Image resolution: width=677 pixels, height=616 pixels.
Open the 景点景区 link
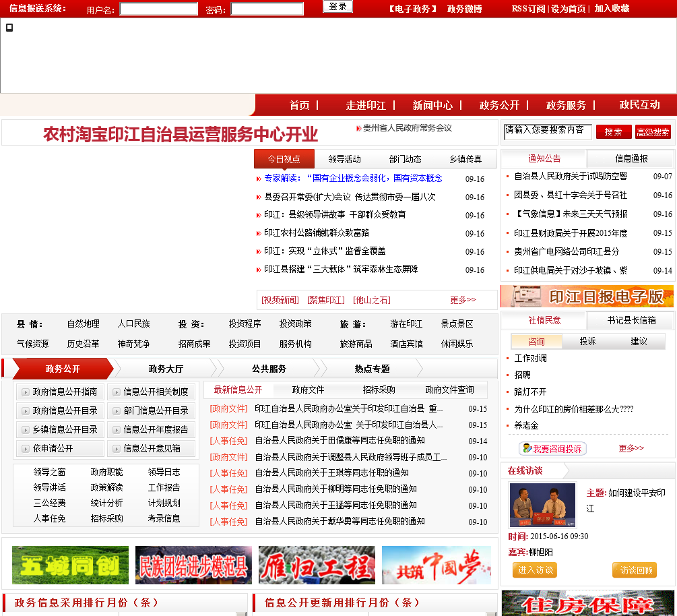pos(457,324)
